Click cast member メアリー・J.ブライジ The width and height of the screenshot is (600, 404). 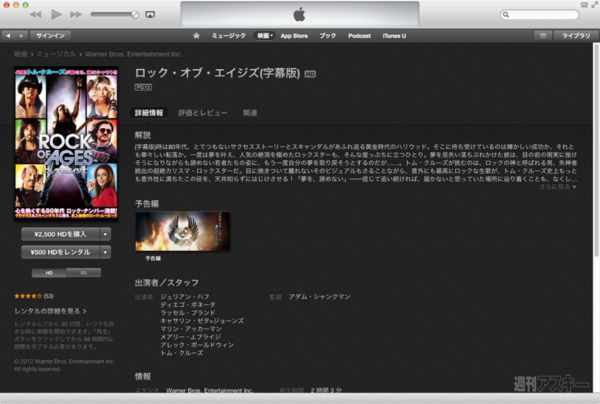[x=191, y=337]
